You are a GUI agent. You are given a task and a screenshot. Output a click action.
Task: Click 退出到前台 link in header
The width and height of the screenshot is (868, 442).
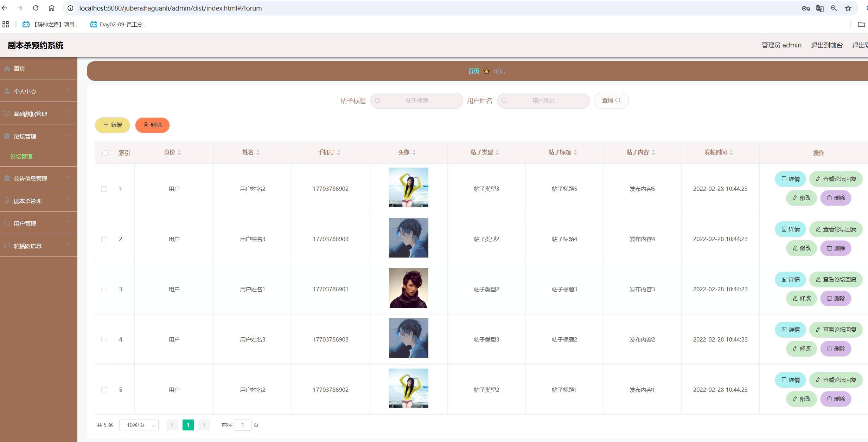(826, 45)
